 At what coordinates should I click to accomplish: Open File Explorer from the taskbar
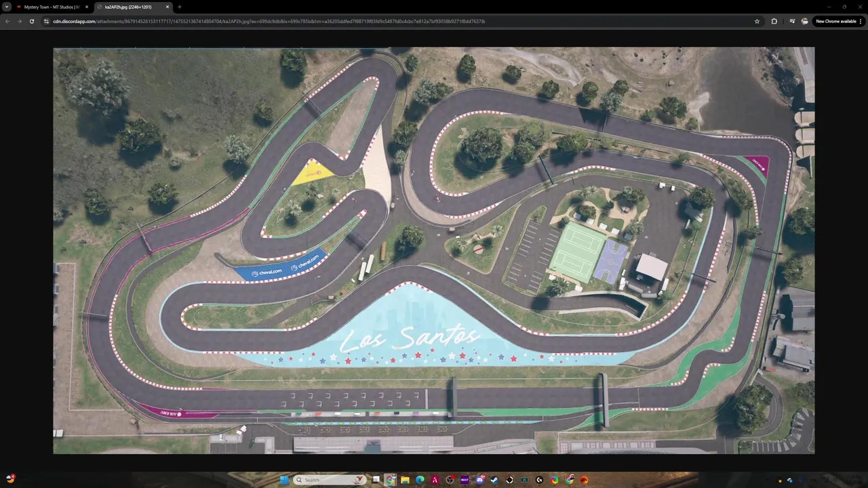point(405,480)
